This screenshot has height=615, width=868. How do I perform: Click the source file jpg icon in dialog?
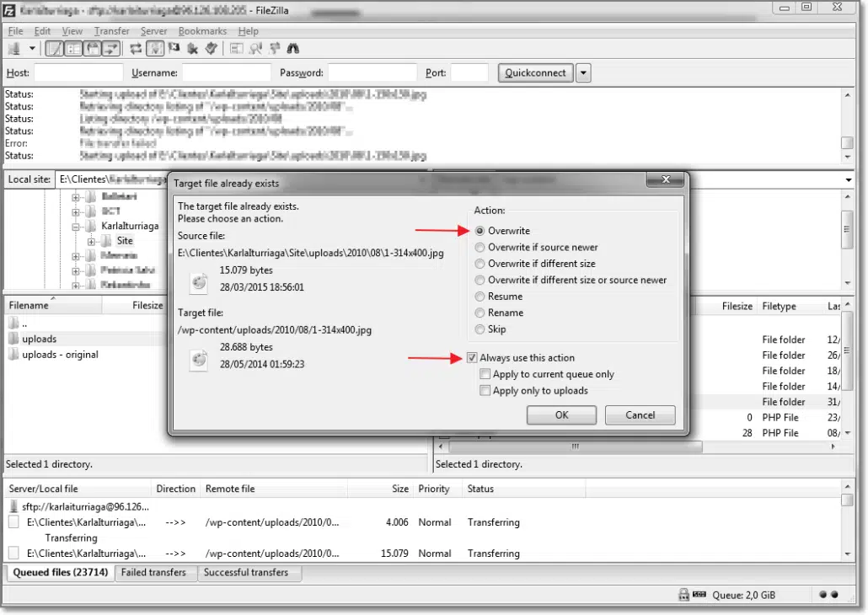tap(199, 282)
